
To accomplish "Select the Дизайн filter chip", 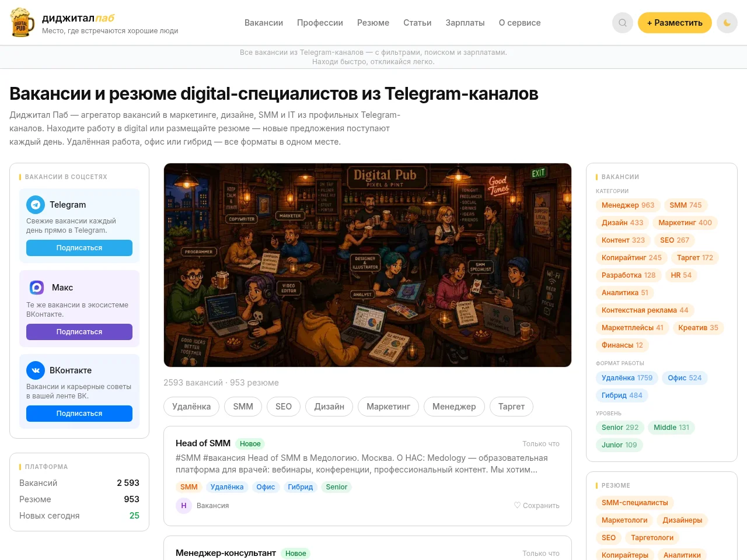I will click(329, 407).
